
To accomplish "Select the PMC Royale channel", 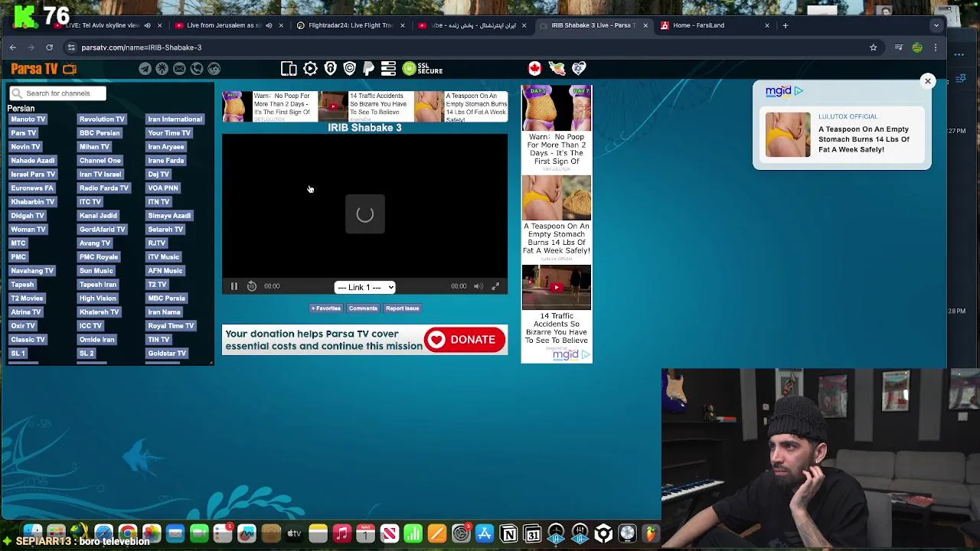I will [98, 257].
